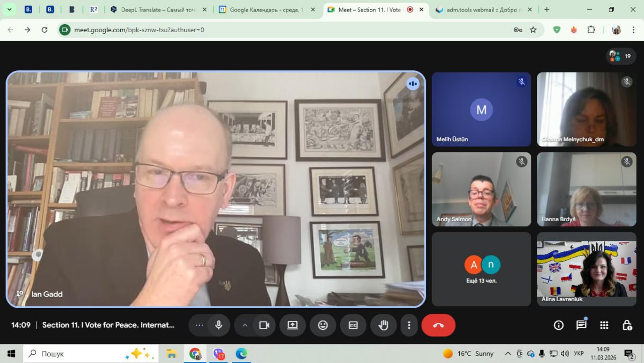Open the emoji reactions button
The image size is (644, 363).
323,325
